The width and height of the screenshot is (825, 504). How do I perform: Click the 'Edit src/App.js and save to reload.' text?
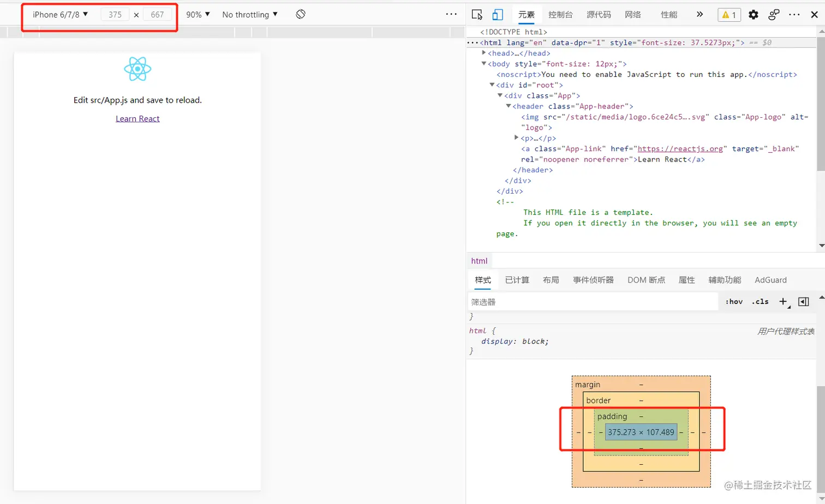(137, 100)
